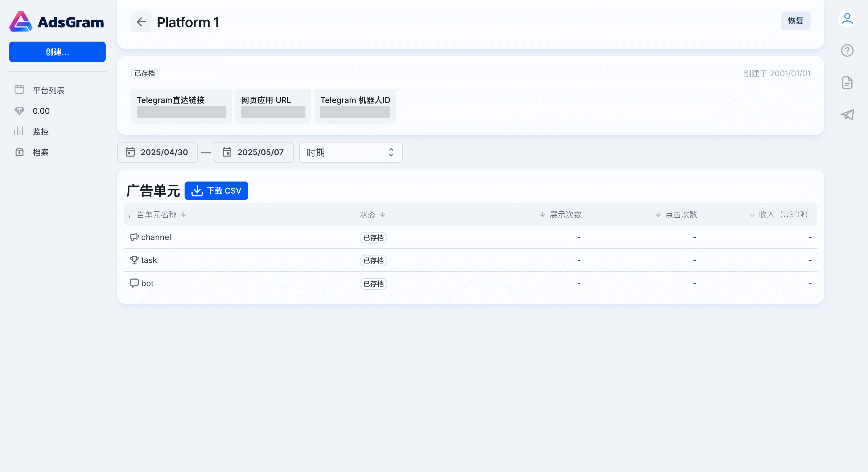Click the platform list window icon
This screenshot has height=472, width=868.
point(19,90)
